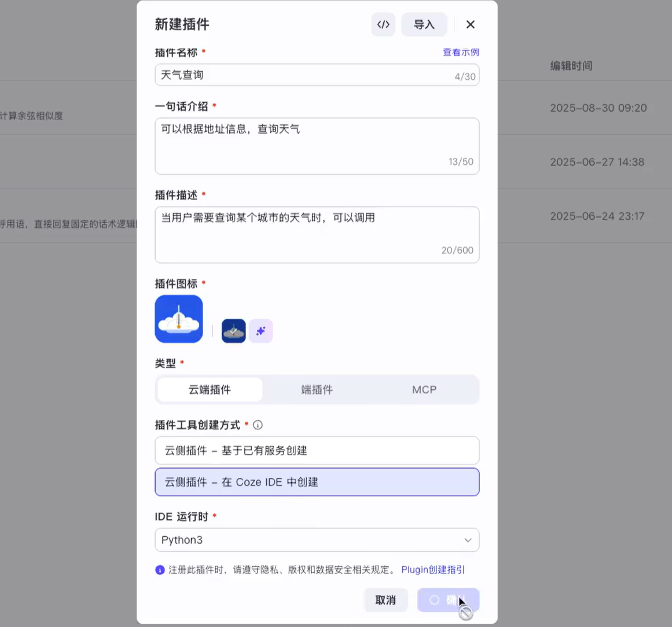Switch to the 端插件 tab
This screenshot has width=672, height=627.
pyautogui.click(x=317, y=389)
